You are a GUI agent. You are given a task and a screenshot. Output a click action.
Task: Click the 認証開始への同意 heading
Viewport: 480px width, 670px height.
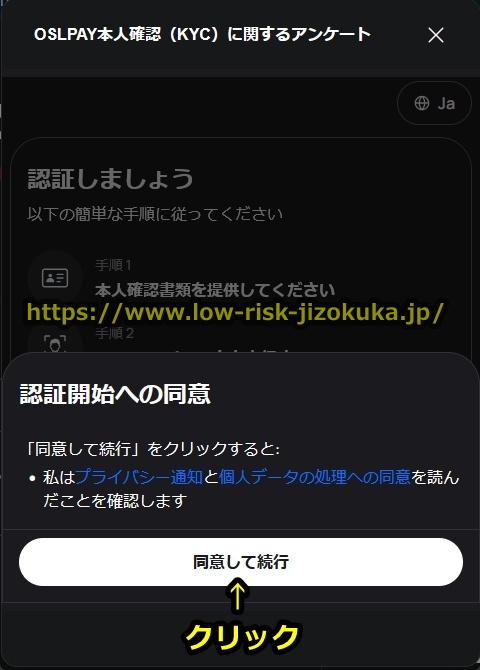[115, 394]
